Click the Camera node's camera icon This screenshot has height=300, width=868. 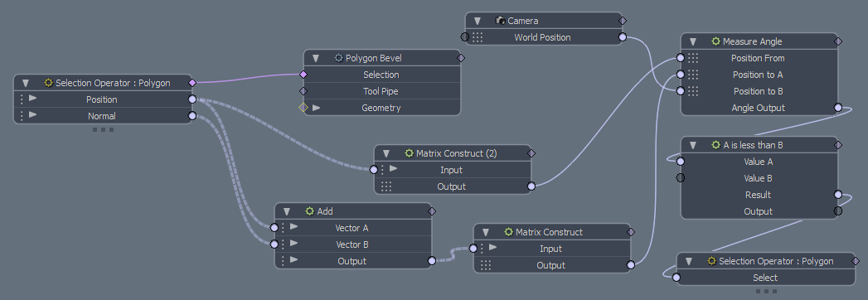tap(501, 21)
